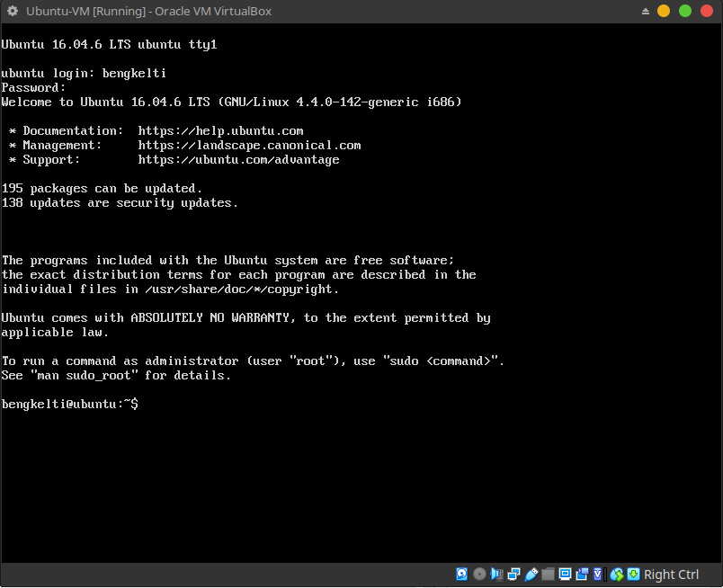Click the display settings indicator
The width and height of the screenshot is (723, 588).
pyautogui.click(x=565, y=575)
